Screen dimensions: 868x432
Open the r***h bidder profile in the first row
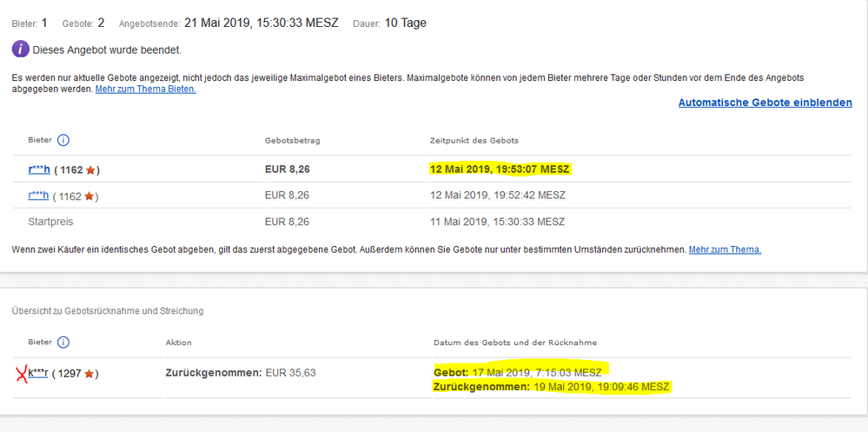(x=38, y=169)
